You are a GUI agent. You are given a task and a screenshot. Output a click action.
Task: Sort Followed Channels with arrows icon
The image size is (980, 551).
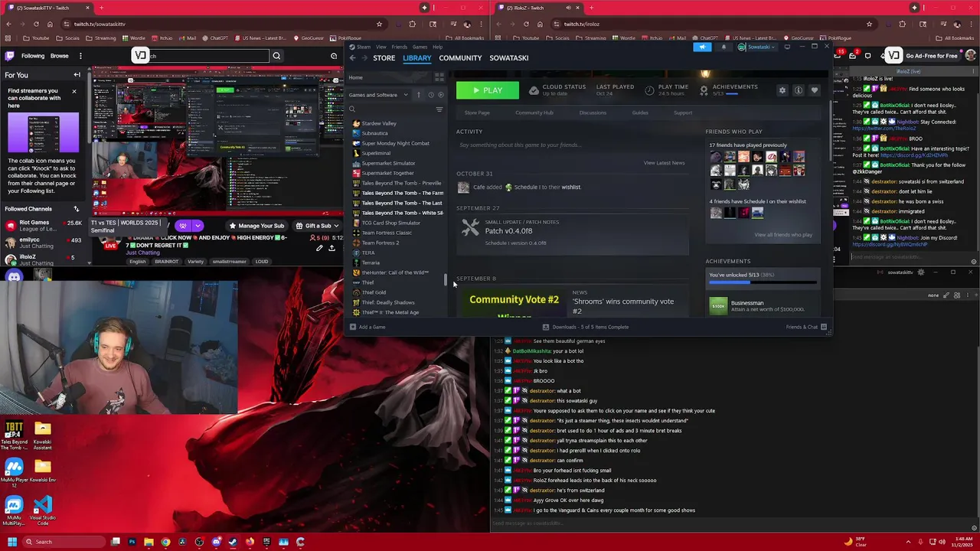tap(76, 209)
